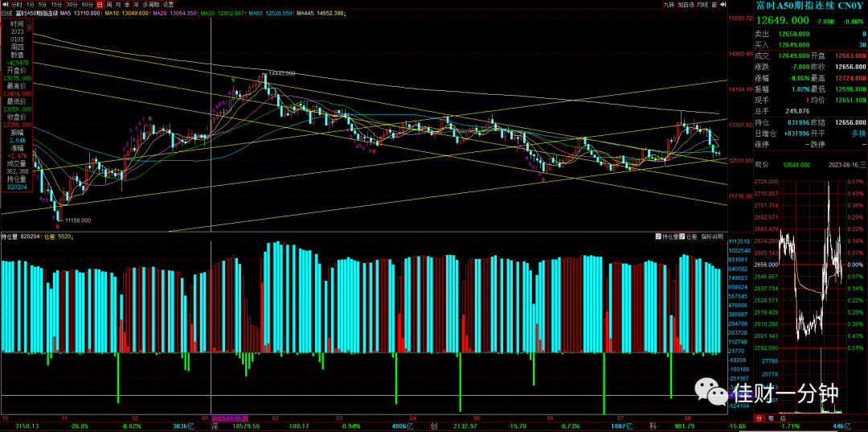Select the 筹 tab below intraday chart
Viewport: 868px width, 432px height.
771,418
